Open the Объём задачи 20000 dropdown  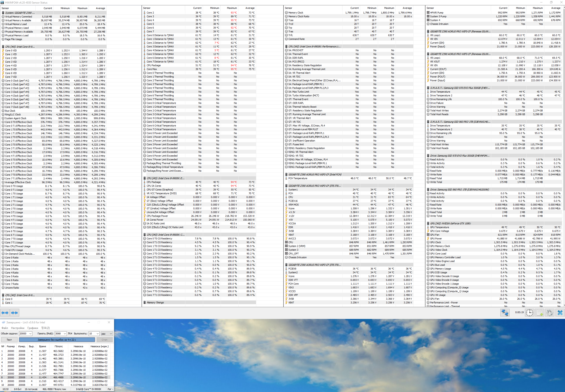(30, 334)
